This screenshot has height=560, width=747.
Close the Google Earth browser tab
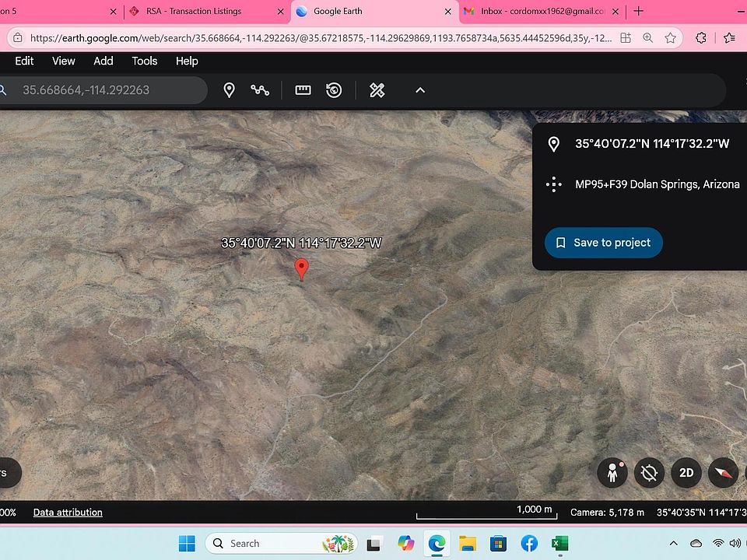point(448,12)
